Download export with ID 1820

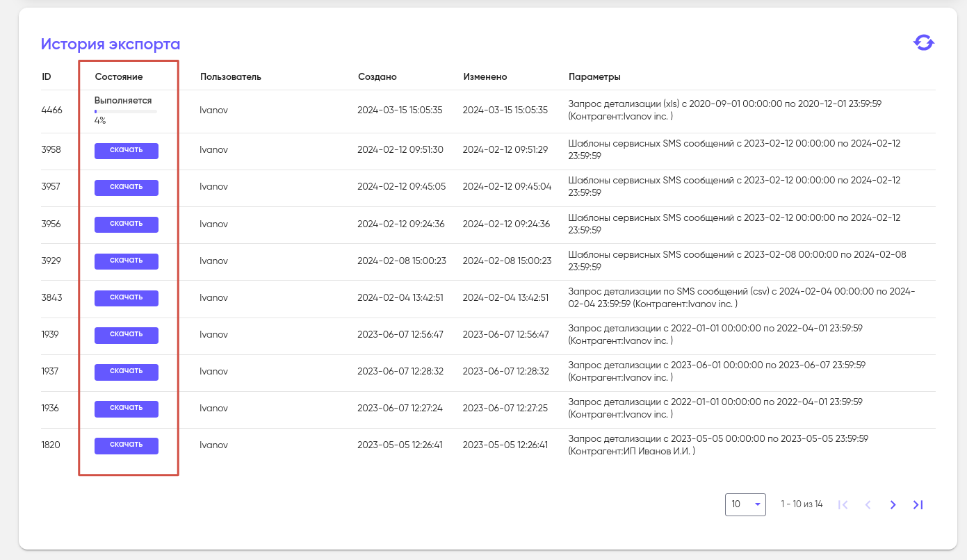(x=127, y=445)
